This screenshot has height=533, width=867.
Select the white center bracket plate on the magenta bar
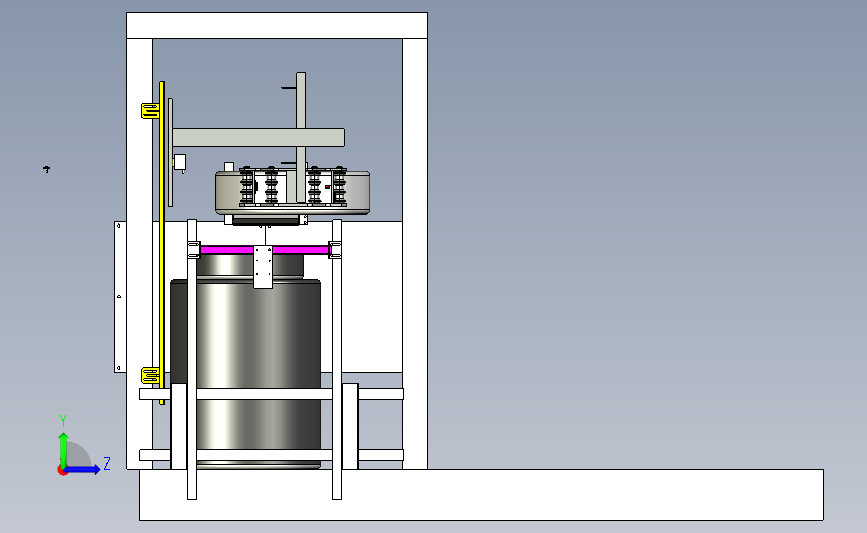coord(263,267)
